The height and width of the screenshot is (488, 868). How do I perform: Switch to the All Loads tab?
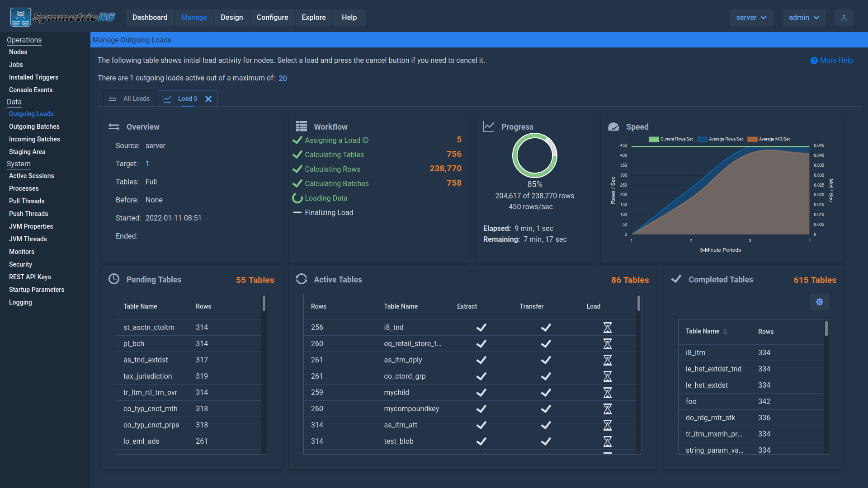click(130, 99)
